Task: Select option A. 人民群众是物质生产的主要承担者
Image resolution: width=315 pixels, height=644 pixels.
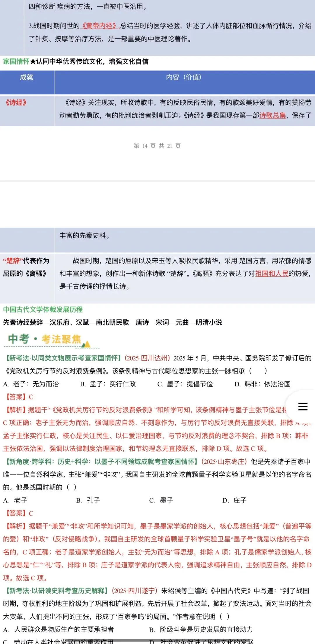Action: 58,629
